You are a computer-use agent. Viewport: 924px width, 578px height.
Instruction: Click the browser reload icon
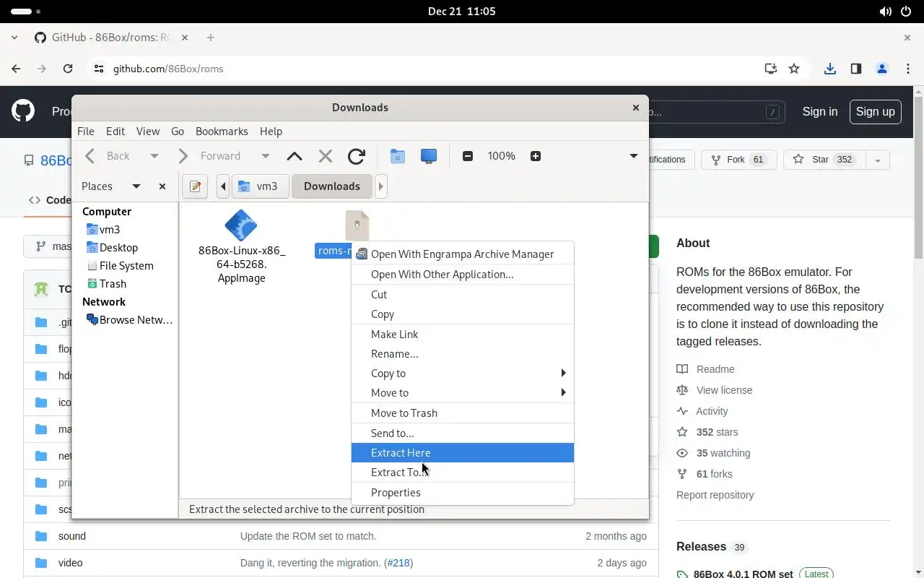pos(68,69)
